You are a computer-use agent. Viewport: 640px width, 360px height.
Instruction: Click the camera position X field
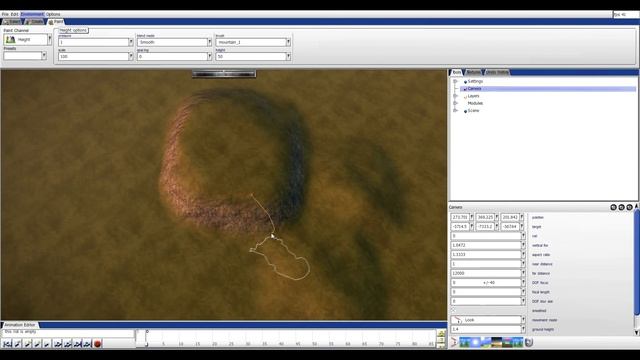point(460,217)
